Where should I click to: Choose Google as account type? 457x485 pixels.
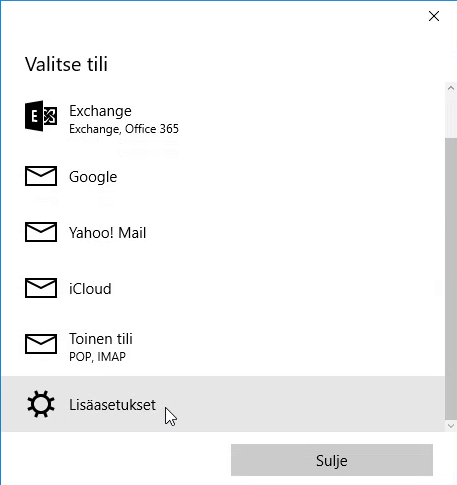tap(223, 176)
